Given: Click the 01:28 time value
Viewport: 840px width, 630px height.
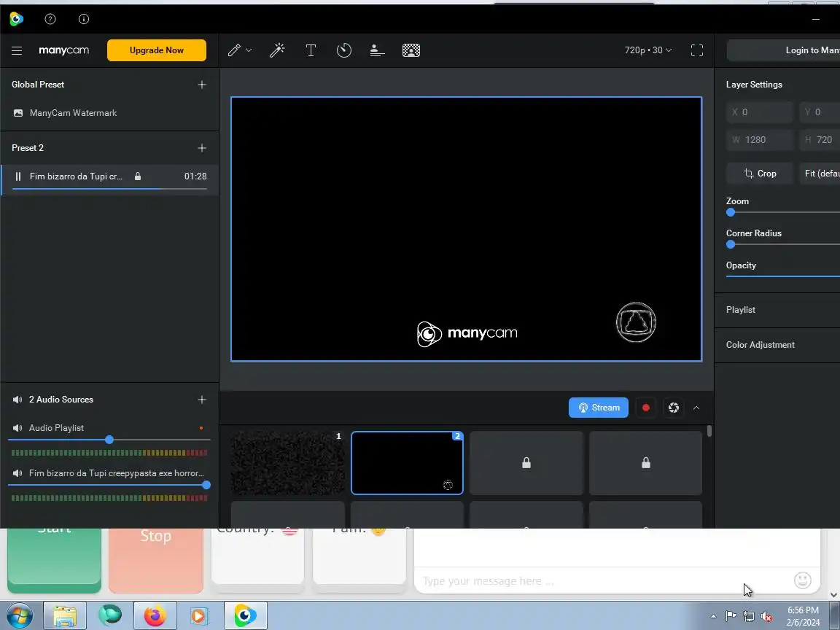Looking at the screenshot, I should [x=195, y=176].
